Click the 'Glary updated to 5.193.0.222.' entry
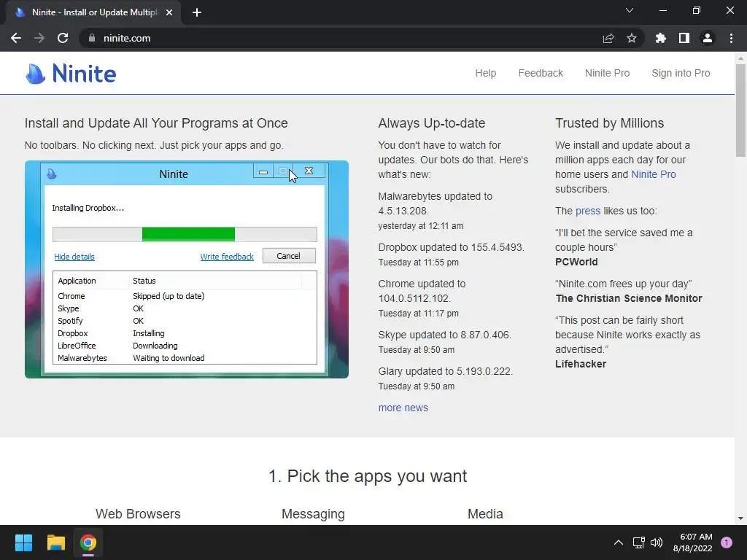 pos(446,371)
